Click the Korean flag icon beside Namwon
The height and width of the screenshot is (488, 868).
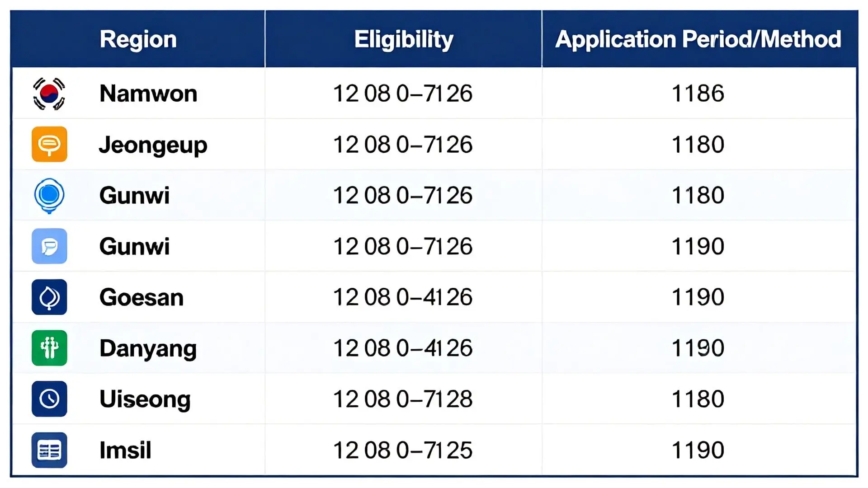49,94
